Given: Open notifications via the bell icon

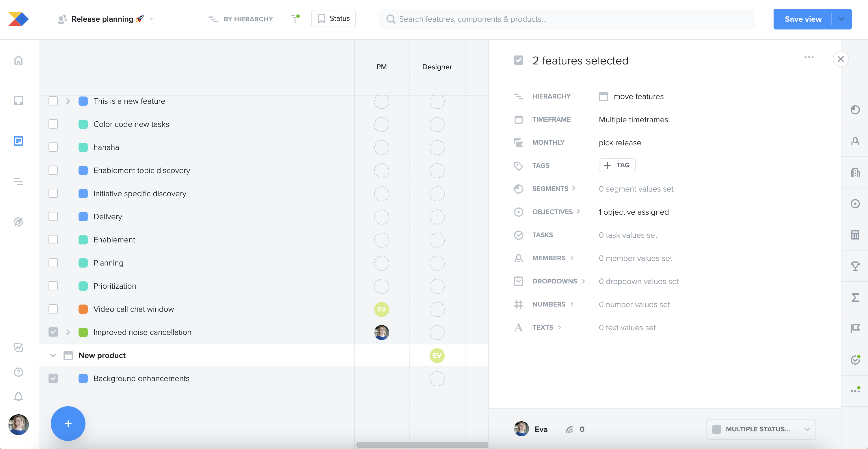Looking at the screenshot, I should [18, 396].
